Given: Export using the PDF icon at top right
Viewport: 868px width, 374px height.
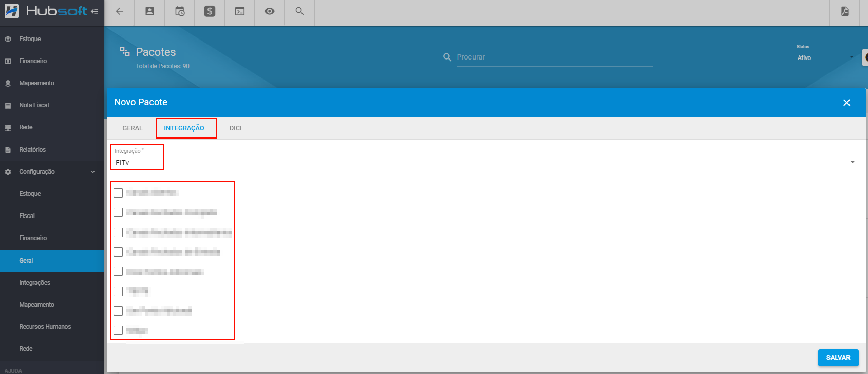Looking at the screenshot, I should pyautogui.click(x=845, y=11).
